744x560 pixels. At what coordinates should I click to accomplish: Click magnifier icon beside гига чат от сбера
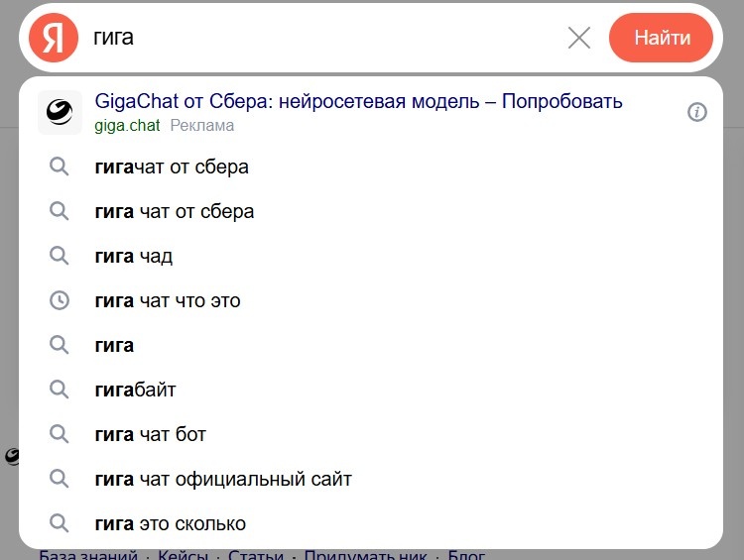(x=60, y=211)
